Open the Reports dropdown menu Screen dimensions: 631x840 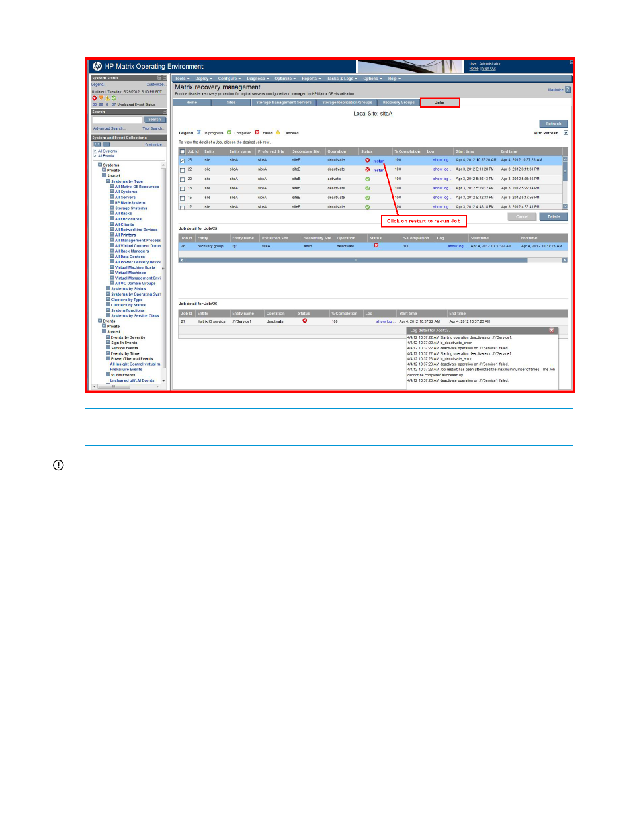click(311, 79)
